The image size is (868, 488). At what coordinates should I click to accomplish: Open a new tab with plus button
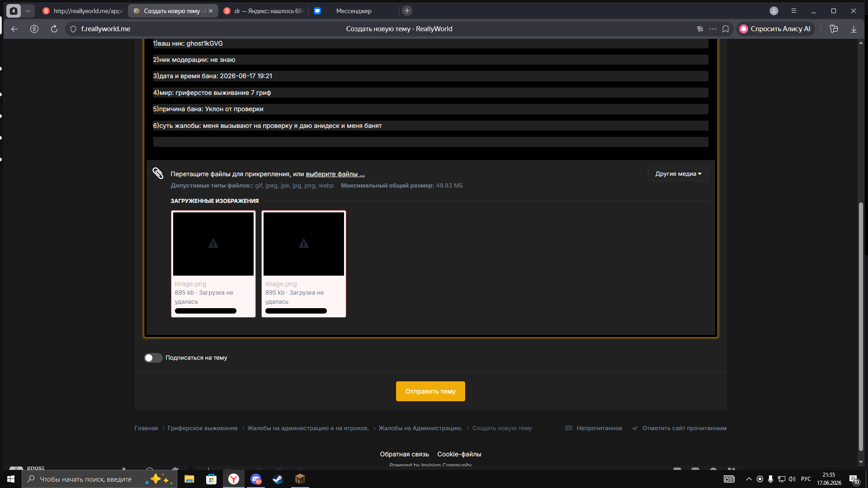407,11
